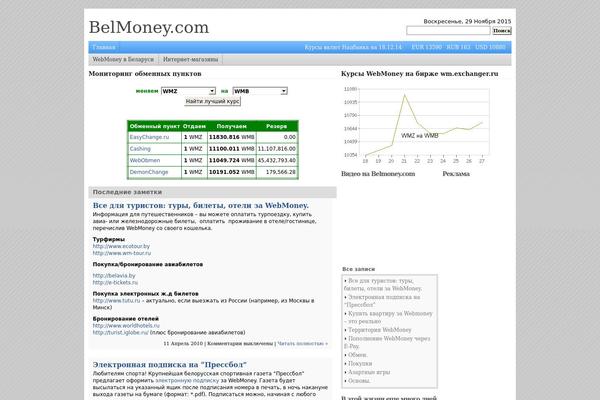Follow the http://www.worldhotels.ru link
The image size is (600, 400).
tap(126, 326)
